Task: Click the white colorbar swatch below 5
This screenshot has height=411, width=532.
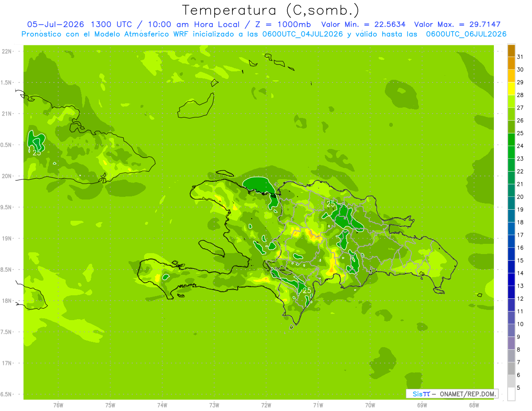Action: (511, 394)
